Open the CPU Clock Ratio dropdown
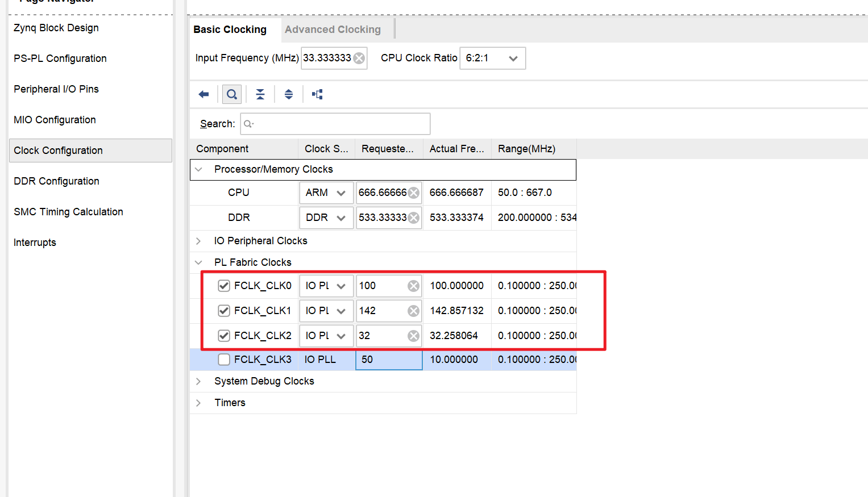 pyautogui.click(x=492, y=58)
